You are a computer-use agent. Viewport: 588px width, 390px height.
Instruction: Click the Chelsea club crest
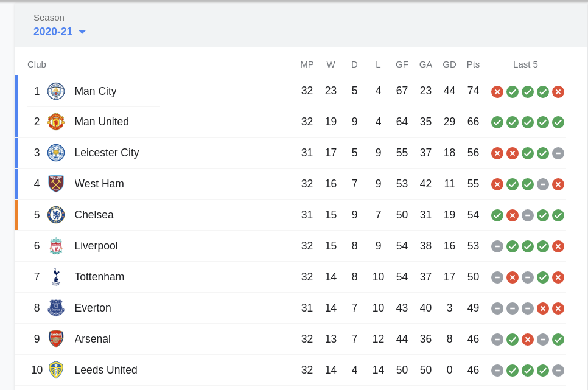(x=56, y=215)
